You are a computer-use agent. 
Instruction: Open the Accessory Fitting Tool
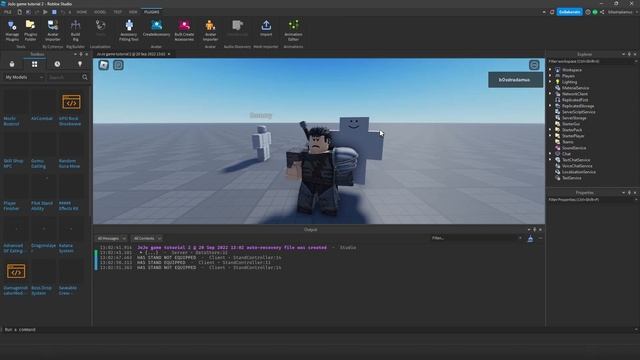tap(129, 31)
